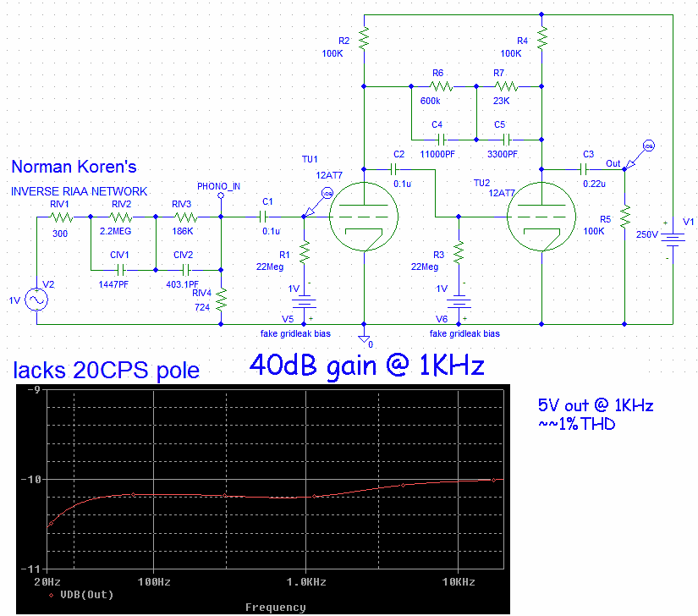
Task: Click the '5V out @ 1KHz' note
Action: pyautogui.click(x=596, y=405)
